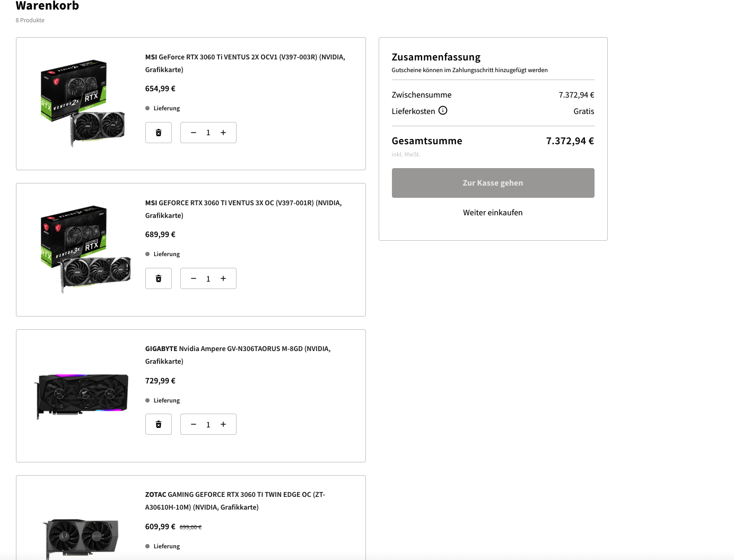
Task: Click price 689,99 €
Action: [160, 234]
